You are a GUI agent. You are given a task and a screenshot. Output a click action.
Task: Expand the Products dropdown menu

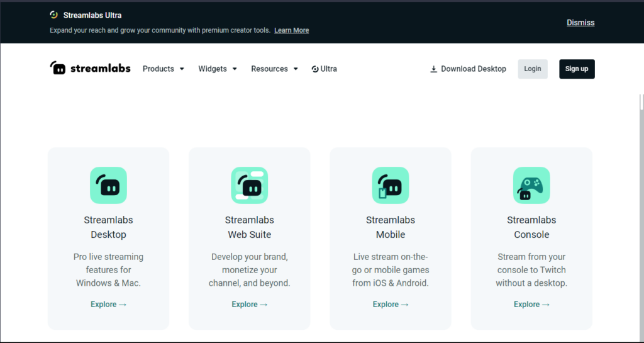coord(163,69)
